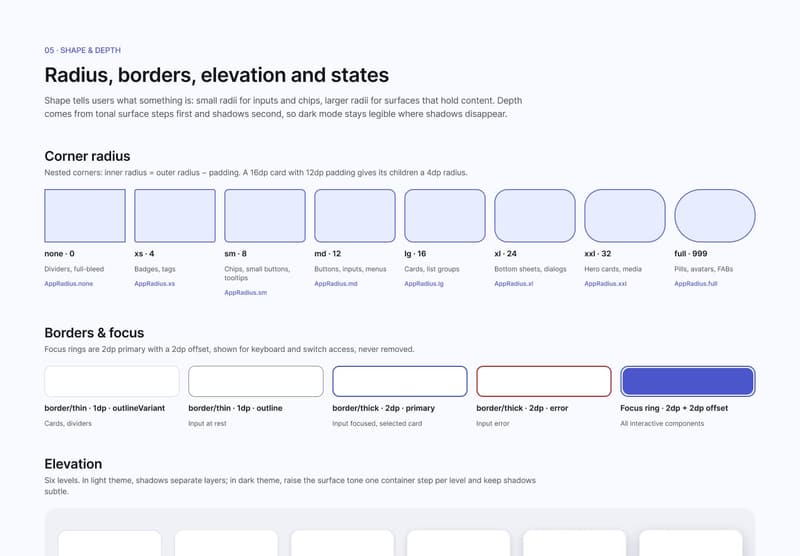Select the primary thick border input sample
The image size is (800, 556).
coord(400,381)
